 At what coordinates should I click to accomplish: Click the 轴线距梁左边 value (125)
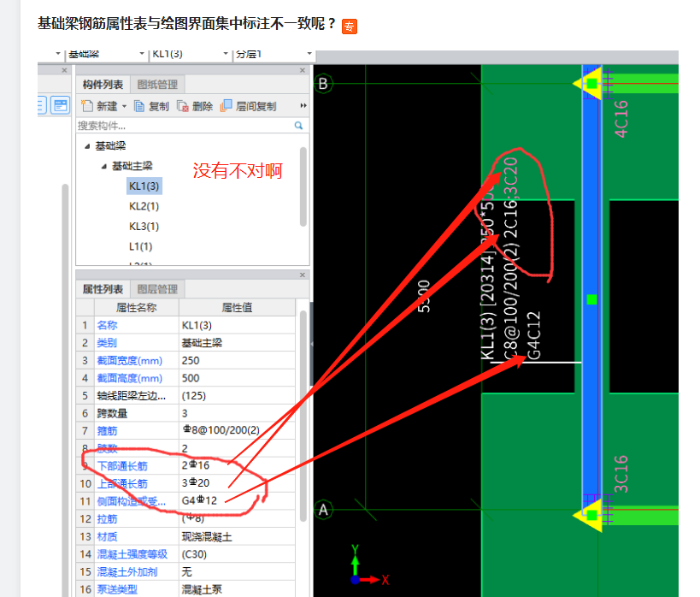coord(237,395)
